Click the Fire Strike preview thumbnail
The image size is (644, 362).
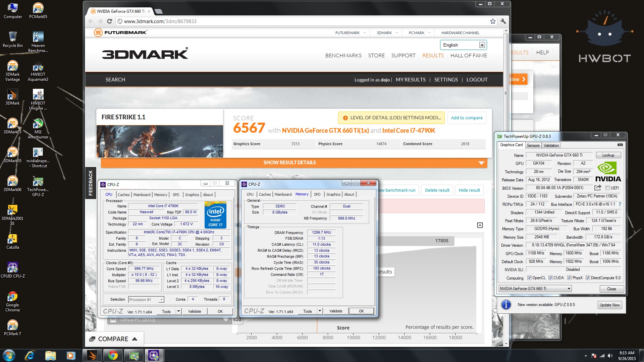(x=160, y=141)
